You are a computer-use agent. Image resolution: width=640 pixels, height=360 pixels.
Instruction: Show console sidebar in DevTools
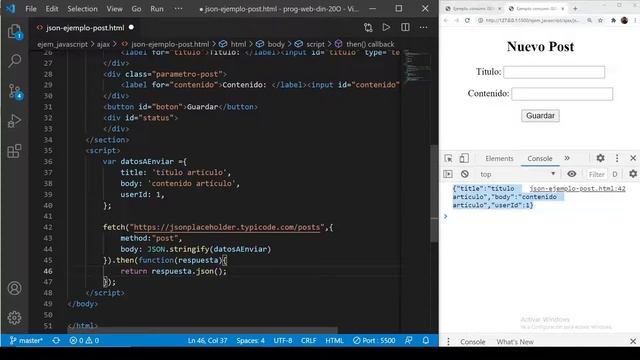448,174
